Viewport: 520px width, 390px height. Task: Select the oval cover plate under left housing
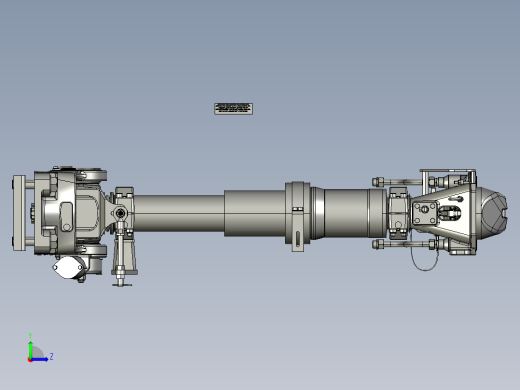(68, 267)
